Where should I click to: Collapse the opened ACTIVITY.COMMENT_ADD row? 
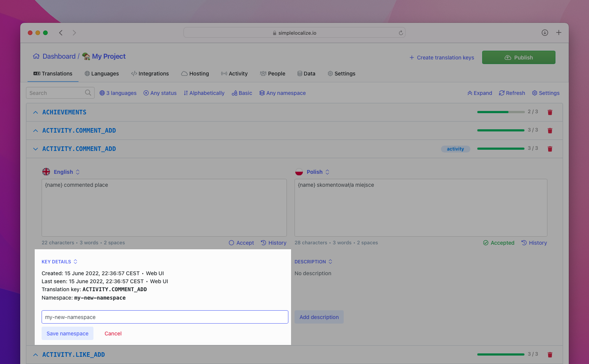coord(35,149)
